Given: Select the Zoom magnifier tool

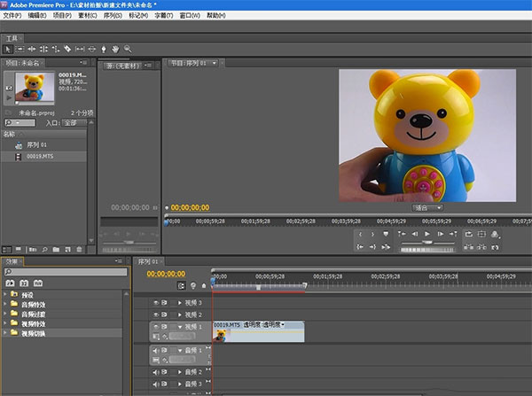Looking at the screenshot, I should pos(128,49).
